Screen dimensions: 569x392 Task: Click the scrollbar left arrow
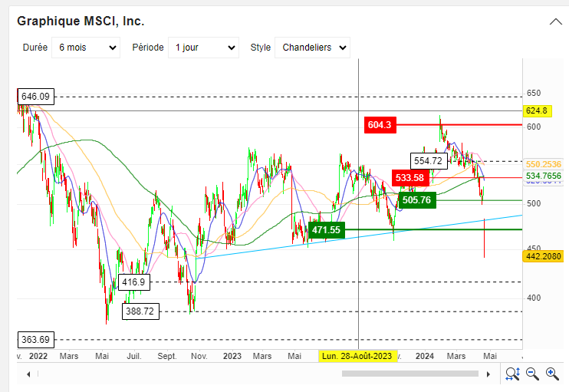29,374
